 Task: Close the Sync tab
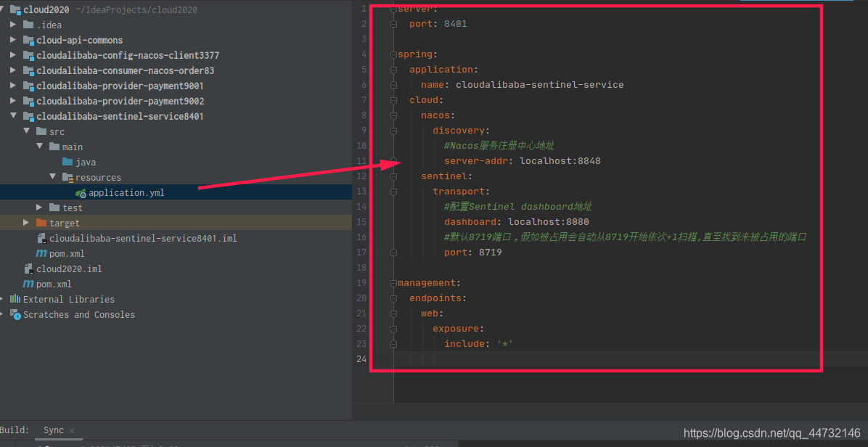[x=72, y=430]
